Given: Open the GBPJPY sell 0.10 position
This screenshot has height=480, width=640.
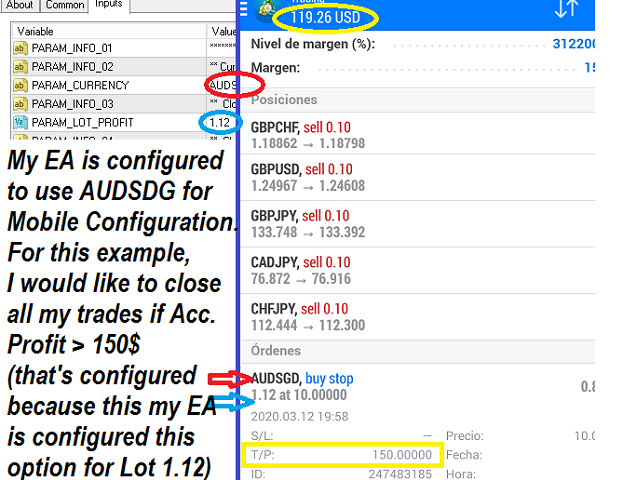Looking at the screenshot, I should (x=418, y=224).
